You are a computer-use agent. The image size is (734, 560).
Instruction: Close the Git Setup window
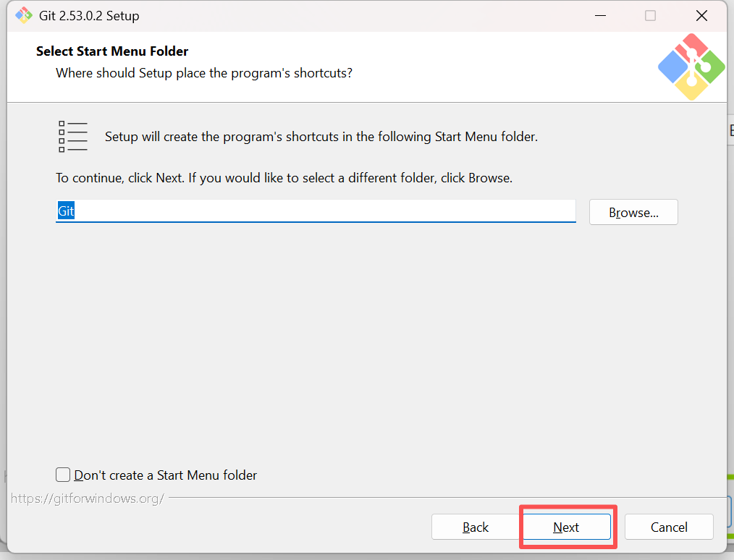pos(701,15)
